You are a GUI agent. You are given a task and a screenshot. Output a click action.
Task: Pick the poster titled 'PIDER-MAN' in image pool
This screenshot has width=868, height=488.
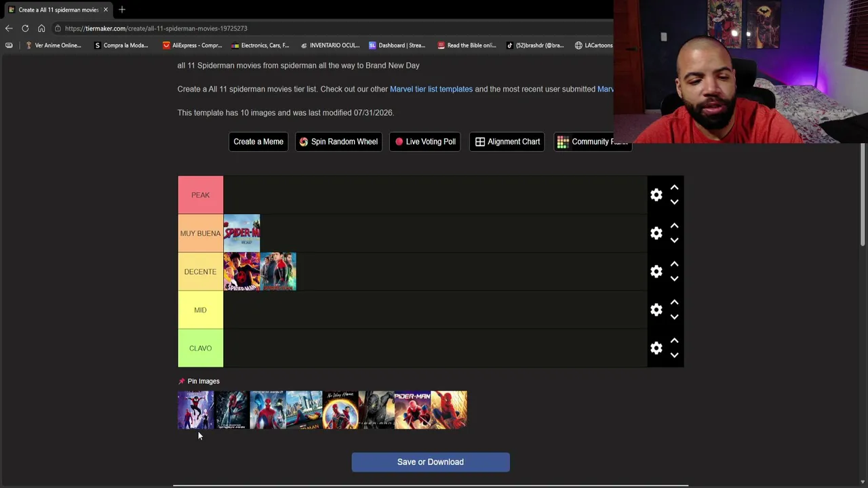point(412,410)
